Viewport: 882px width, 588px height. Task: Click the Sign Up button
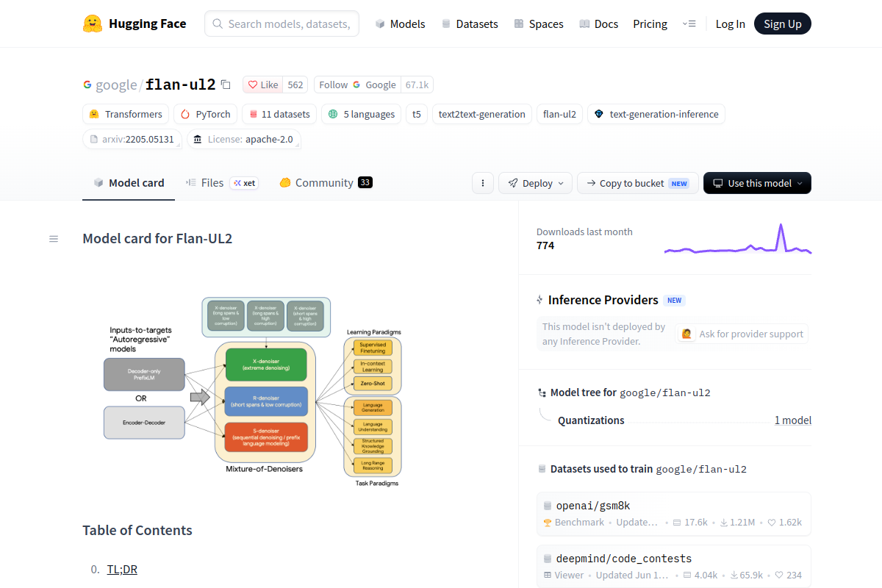[x=783, y=24]
